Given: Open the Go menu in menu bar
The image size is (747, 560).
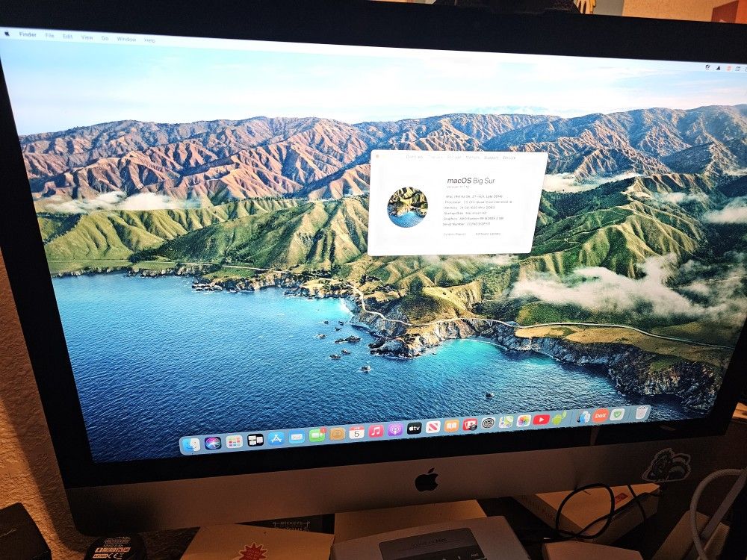Looking at the screenshot, I should 105,37.
